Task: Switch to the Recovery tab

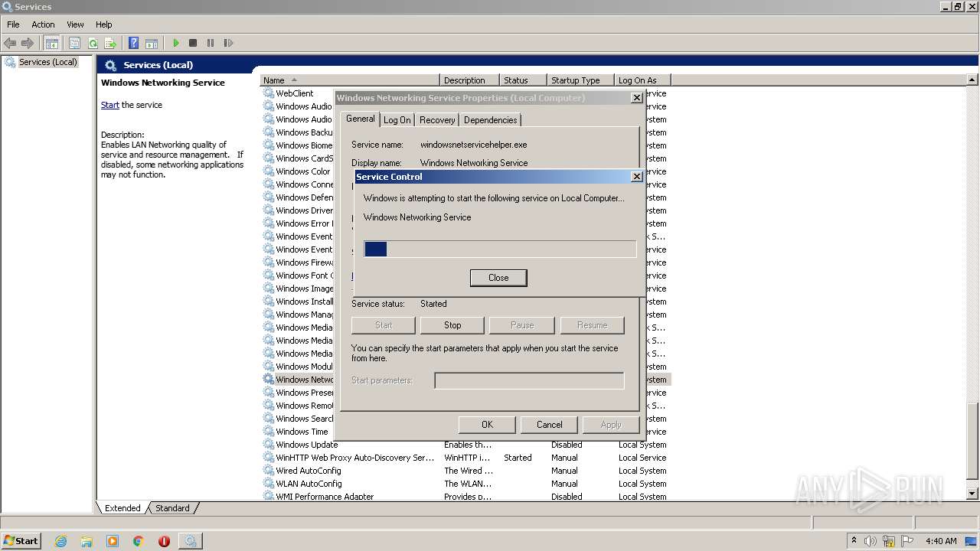Action: click(x=437, y=120)
